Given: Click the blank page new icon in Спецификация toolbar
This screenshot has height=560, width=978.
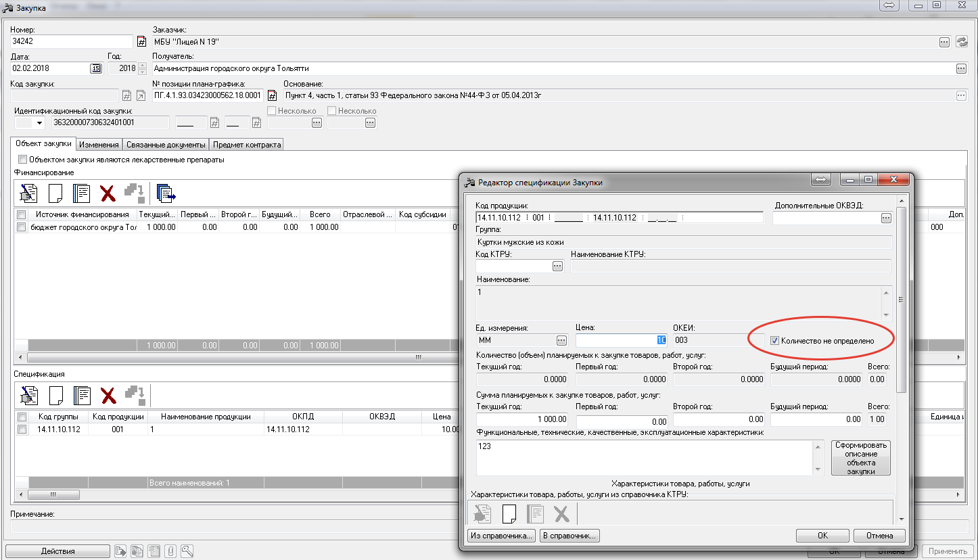Looking at the screenshot, I should tap(56, 395).
